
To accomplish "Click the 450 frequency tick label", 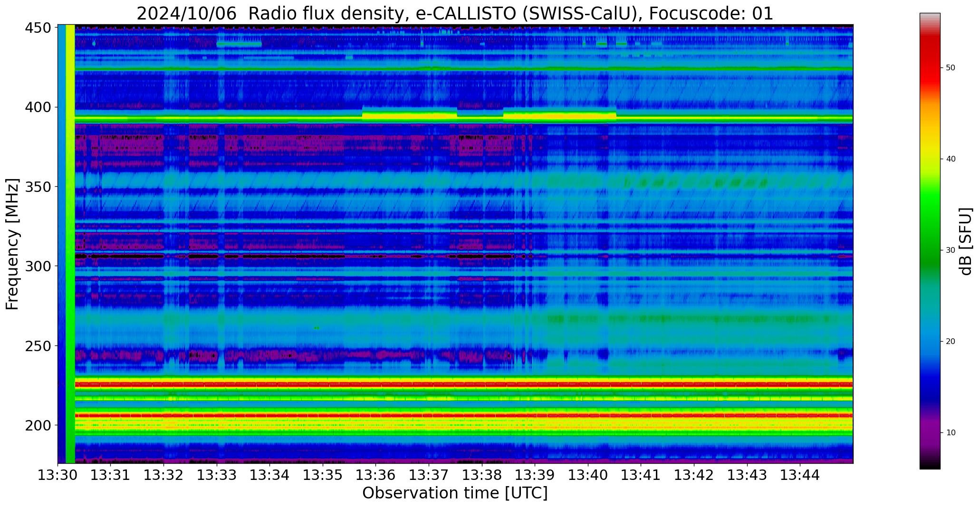I will [38, 28].
